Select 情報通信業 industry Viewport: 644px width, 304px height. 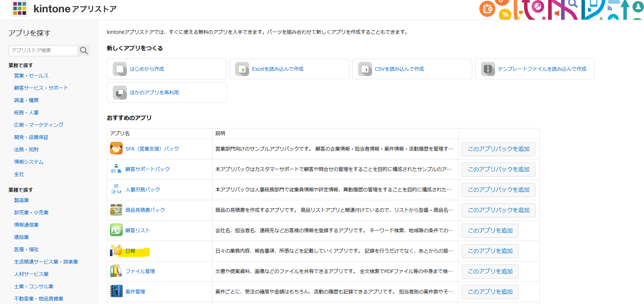point(26,225)
